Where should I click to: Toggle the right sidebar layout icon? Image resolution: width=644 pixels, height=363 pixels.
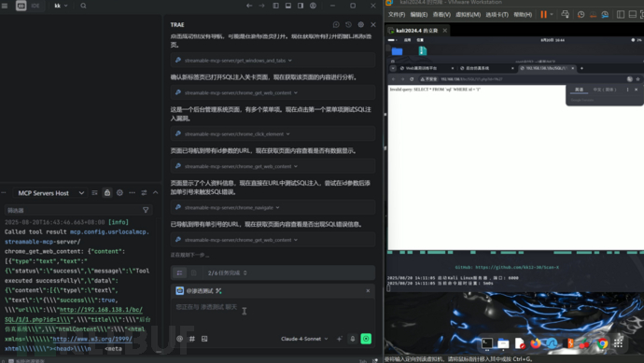pos(301,6)
